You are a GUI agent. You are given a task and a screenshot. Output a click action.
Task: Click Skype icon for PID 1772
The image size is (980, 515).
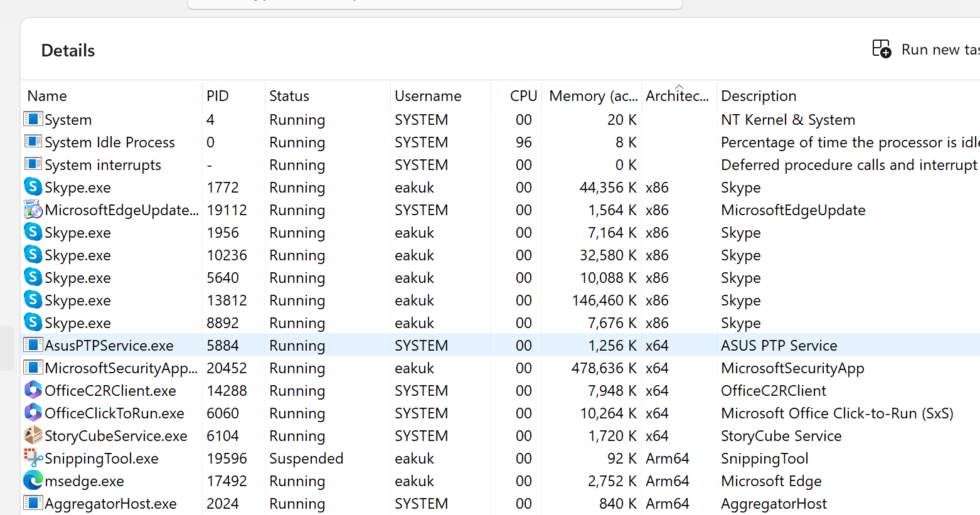(33, 186)
